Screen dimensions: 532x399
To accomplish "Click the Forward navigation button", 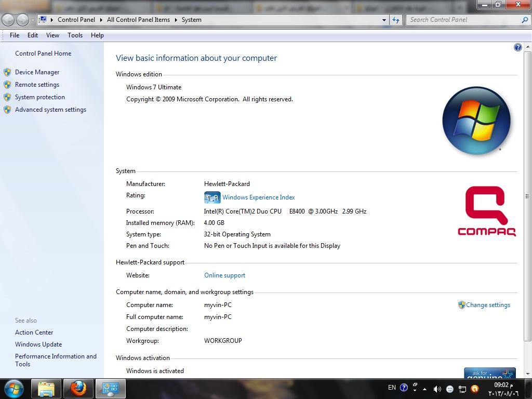I will pos(22,20).
